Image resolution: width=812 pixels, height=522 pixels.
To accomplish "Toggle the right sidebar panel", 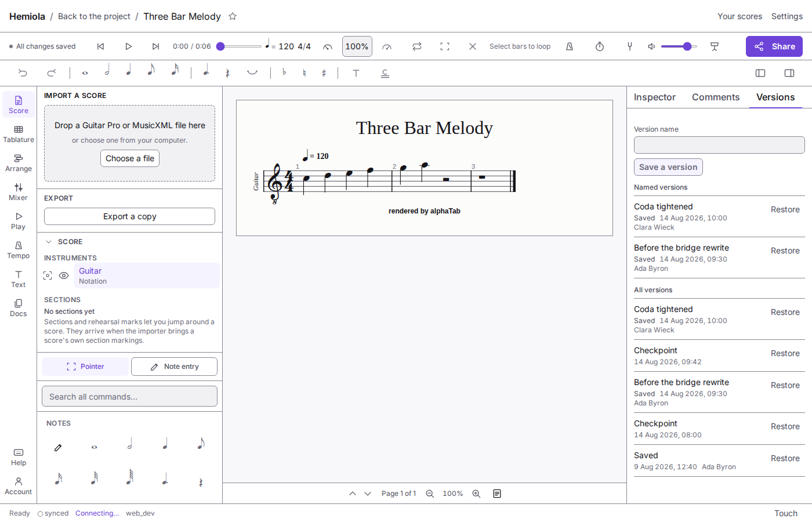I will pyautogui.click(x=789, y=73).
